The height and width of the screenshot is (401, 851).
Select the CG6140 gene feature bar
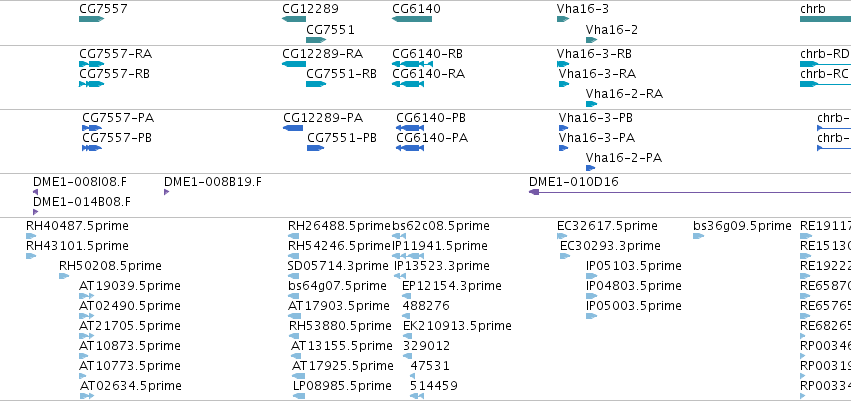click(x=412, y=19)
